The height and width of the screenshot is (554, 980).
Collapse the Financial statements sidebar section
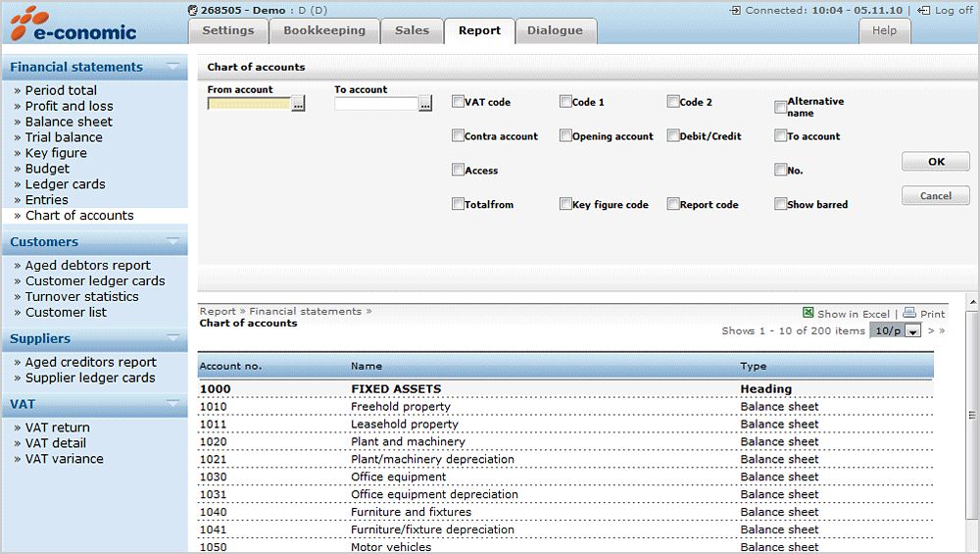click(x=173, y=67)
